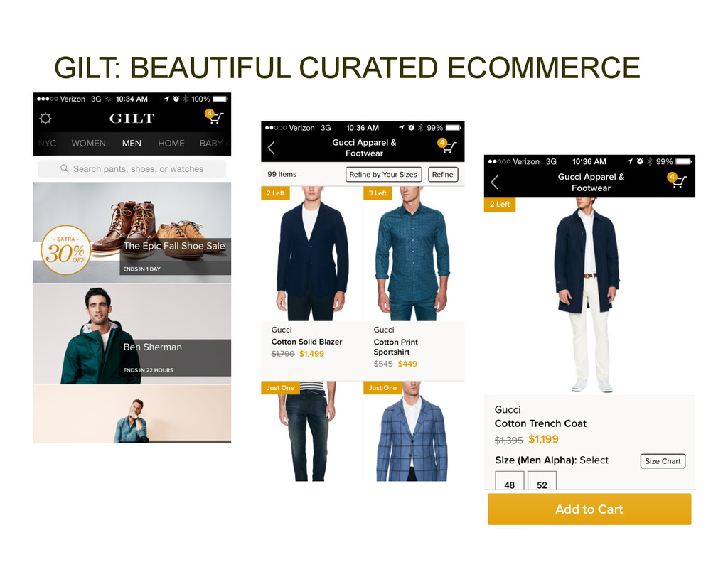Open settings gear in Gilt home screen
Viewport: 728px width, 562px height.
45,119
